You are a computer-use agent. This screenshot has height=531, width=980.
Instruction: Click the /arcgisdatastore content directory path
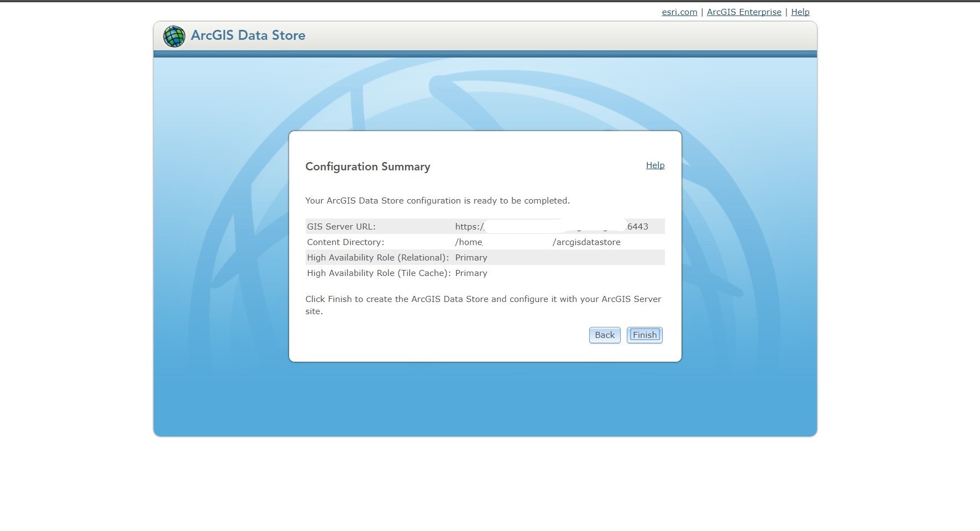586,242
